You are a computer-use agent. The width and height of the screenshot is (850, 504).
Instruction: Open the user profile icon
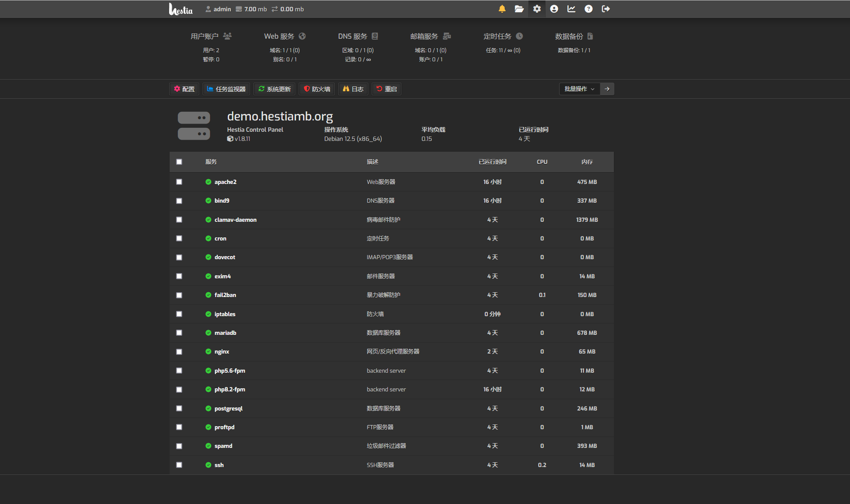pos(554,9)
